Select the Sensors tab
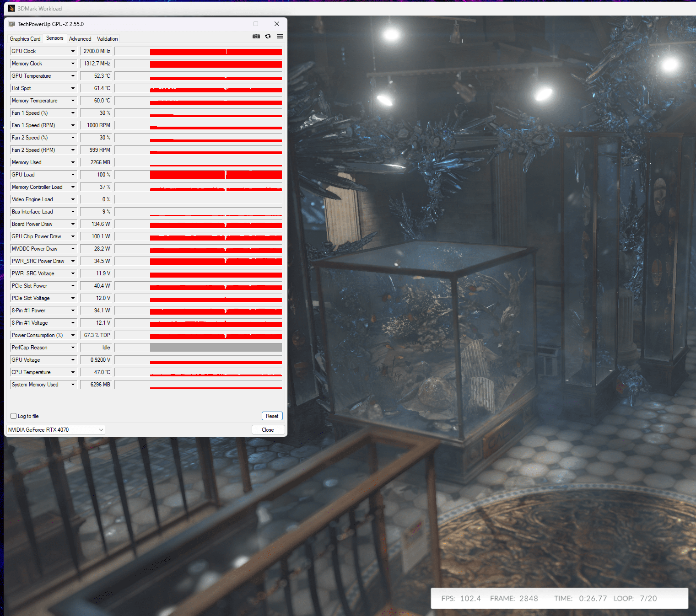This screenshot has width=696, height=616. pos(55,38)
